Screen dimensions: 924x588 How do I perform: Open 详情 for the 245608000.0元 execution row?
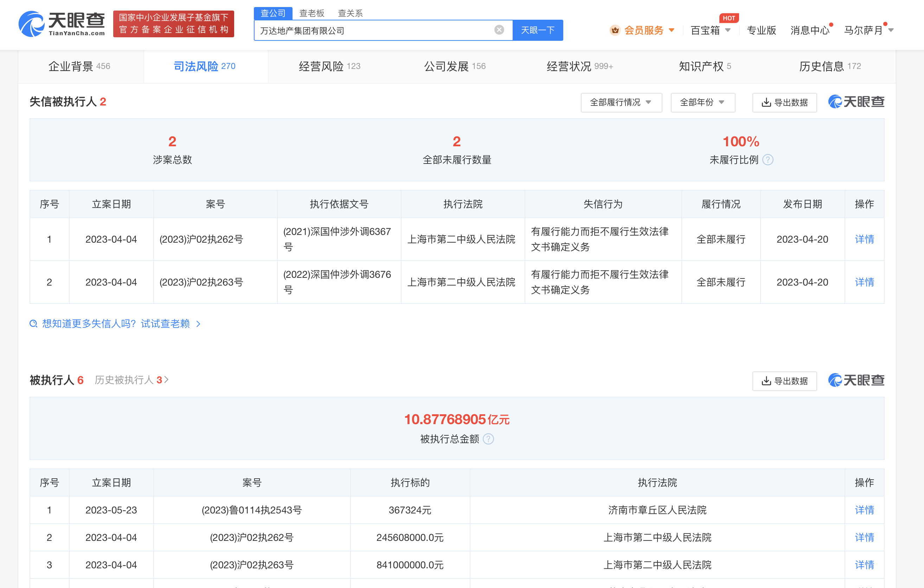click(x=864, y=537)
